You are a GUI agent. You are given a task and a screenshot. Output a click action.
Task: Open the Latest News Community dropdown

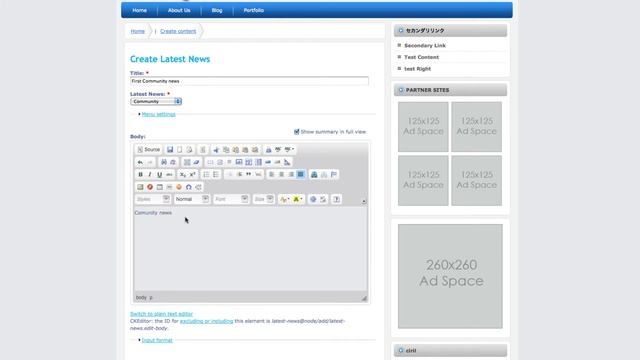click(x=156, y=101)
